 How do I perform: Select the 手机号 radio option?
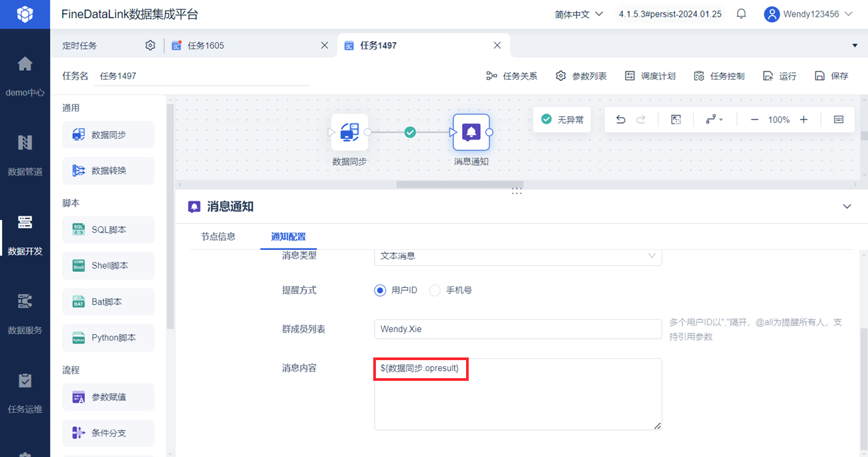(x=435, y=290)
